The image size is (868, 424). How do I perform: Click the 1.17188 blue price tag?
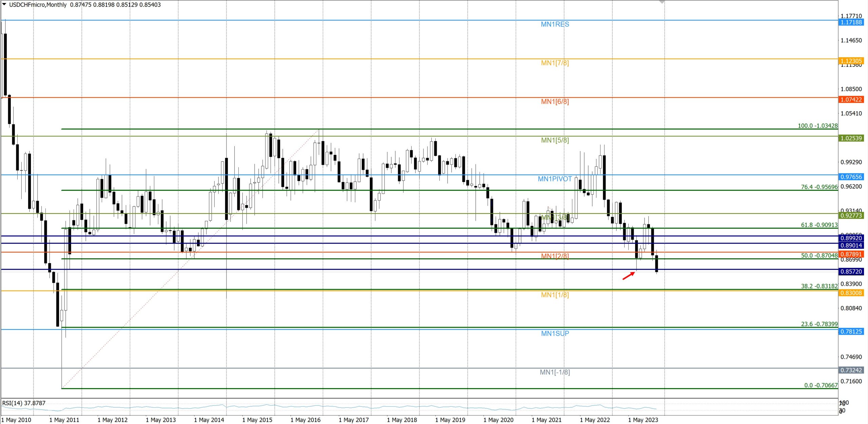click(x=851, y=22)
